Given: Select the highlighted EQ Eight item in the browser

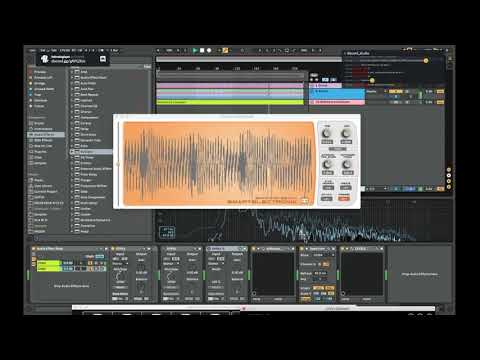Looking at the screenshot, I should click(91, 152).
